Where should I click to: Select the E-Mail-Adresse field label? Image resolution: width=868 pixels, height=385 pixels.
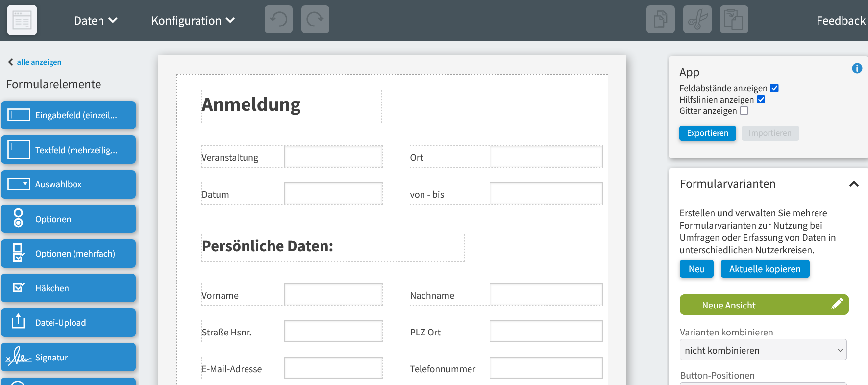pos(232,369)
